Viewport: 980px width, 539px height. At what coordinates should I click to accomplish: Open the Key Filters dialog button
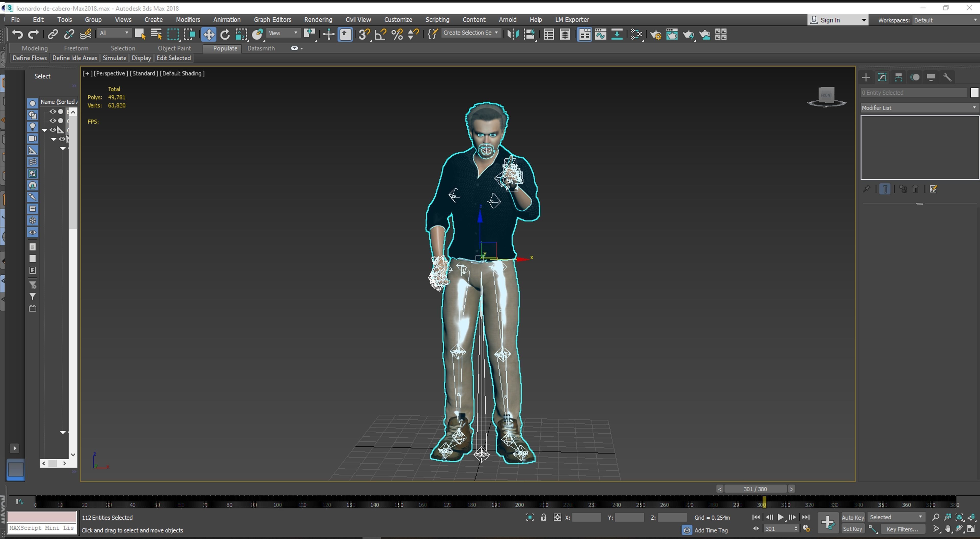pyautogui.click(x=902, y=529)
